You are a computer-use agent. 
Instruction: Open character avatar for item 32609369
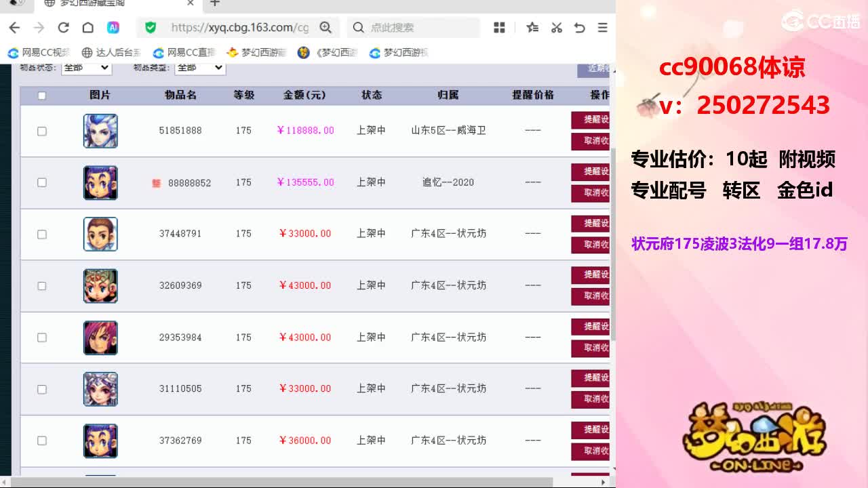coord(100,286)
